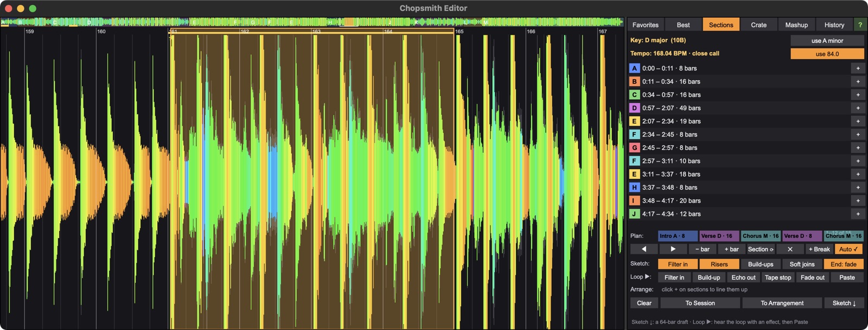Click the red G section color badge
The height and width of the screenshot is (330, 868).
tap(634, 147)
